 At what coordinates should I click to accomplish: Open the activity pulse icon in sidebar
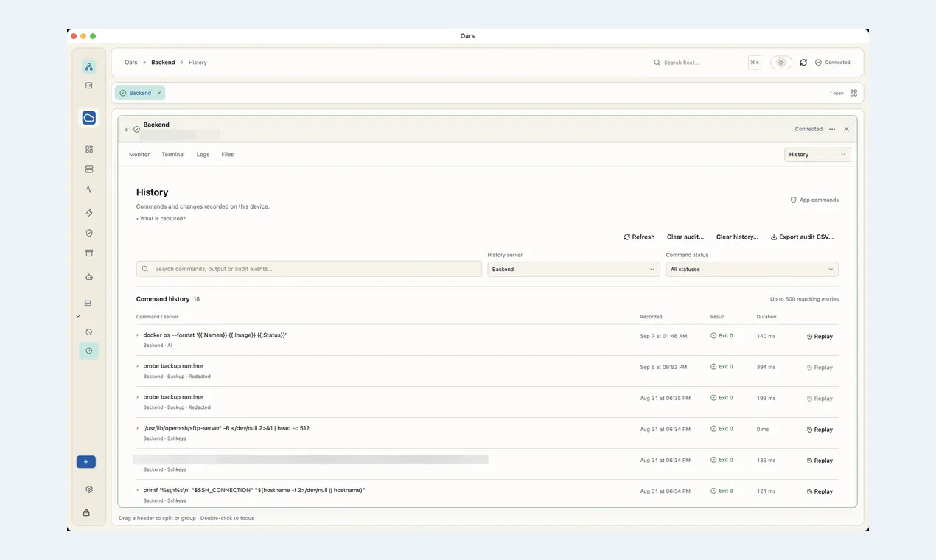coord(89,189)
